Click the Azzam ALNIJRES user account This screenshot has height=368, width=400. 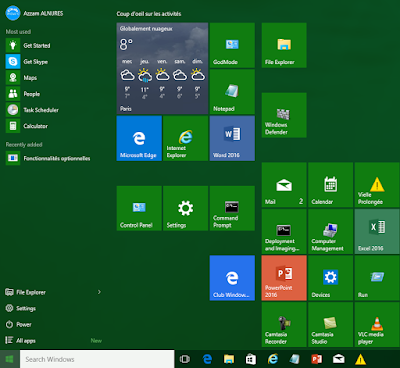34,13
